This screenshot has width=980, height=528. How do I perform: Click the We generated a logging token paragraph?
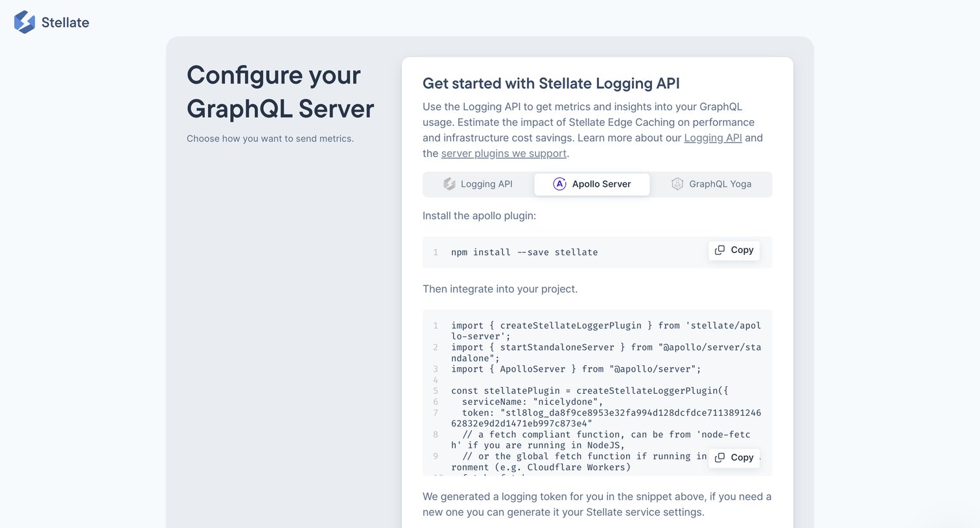pyautogui.click(x=597, y=505)
